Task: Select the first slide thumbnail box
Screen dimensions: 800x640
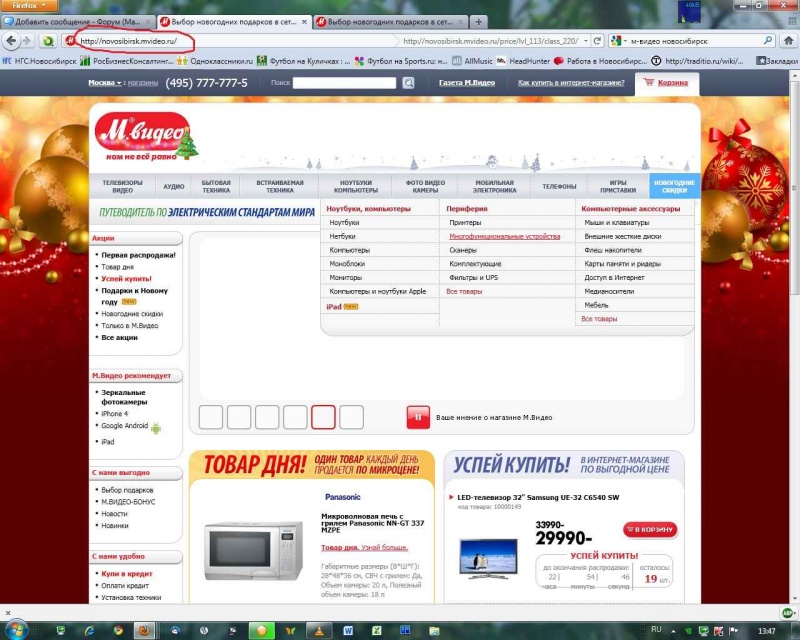Action: point(211,417)
